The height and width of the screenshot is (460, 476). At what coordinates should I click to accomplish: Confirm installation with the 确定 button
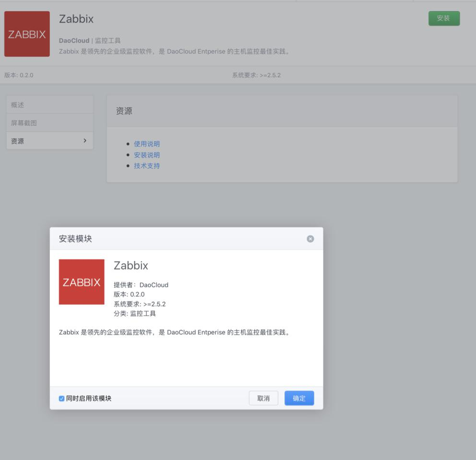pos(299,398)
